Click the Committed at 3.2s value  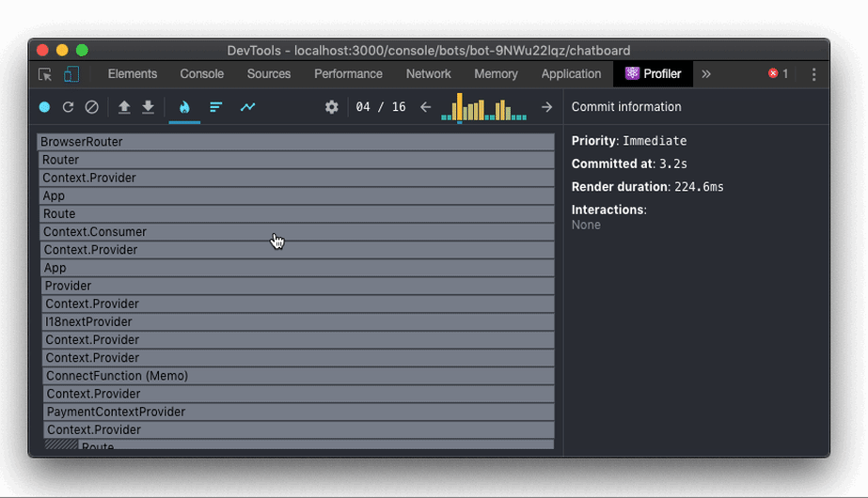(x=673, y=163)
